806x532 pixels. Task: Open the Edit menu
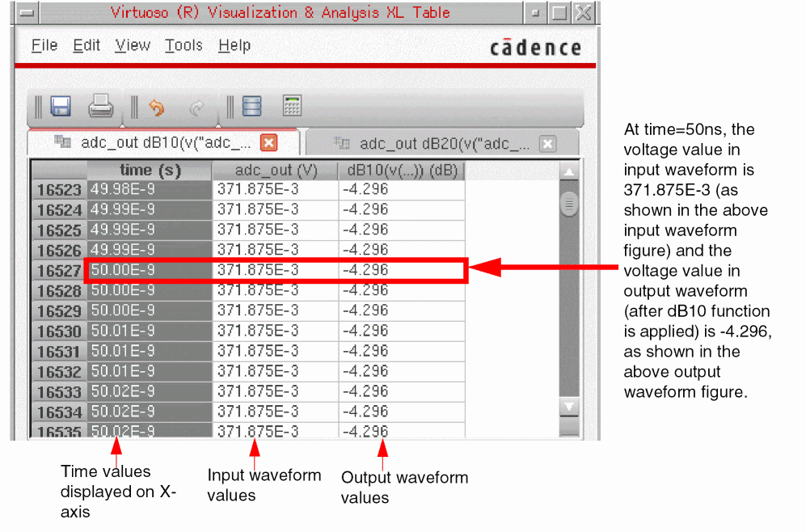pos(87,46)
